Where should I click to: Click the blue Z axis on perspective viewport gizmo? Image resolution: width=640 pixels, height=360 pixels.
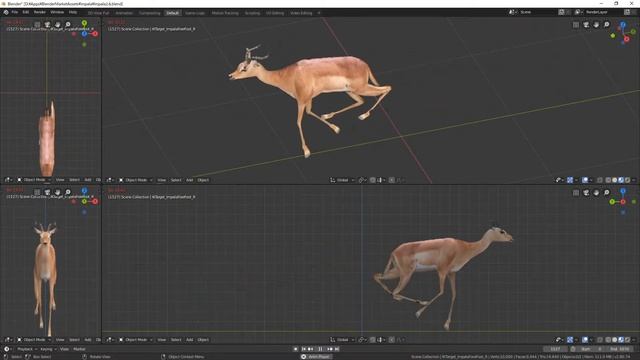click(x=623, y=25)
